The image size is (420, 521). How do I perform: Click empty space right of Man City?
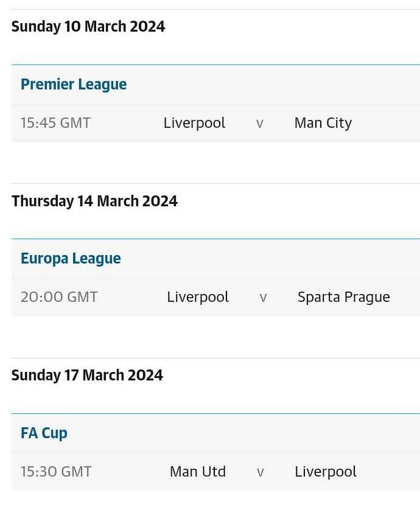pos(390,123)
